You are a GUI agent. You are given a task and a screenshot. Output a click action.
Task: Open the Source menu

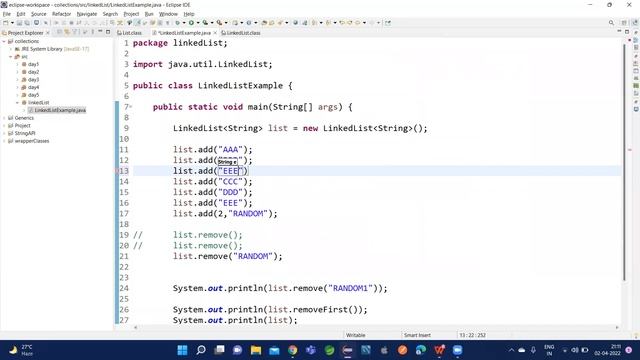click(39, 14)
